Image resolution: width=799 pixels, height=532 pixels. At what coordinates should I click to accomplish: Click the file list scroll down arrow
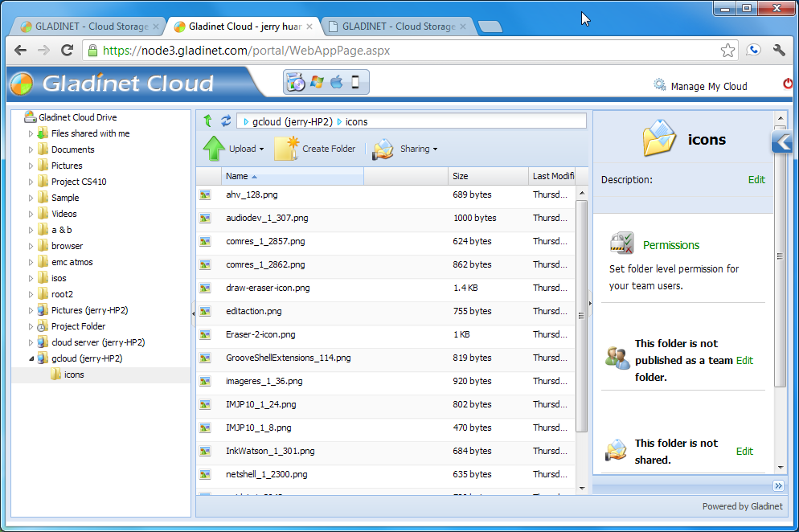581,488
